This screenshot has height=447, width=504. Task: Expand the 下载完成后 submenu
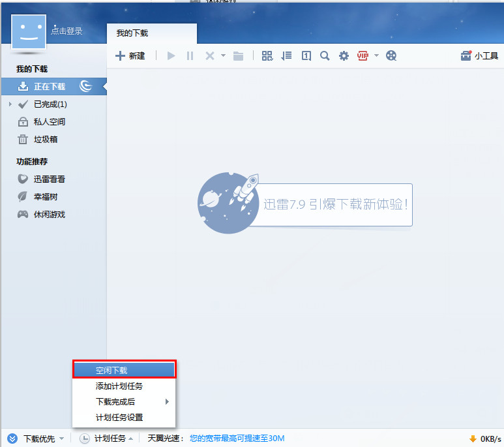point(125,401)
